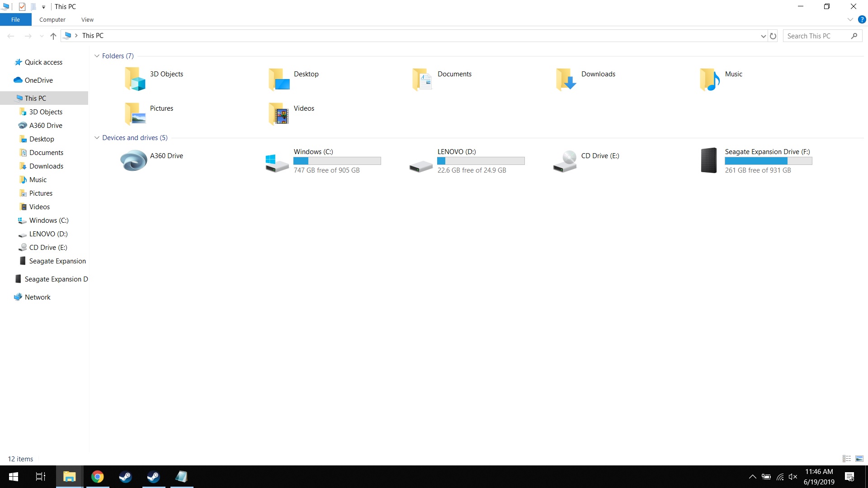Screen dimensions: 868x488
Task: Click the refresh button beside address bar
Action: point(773,36)
